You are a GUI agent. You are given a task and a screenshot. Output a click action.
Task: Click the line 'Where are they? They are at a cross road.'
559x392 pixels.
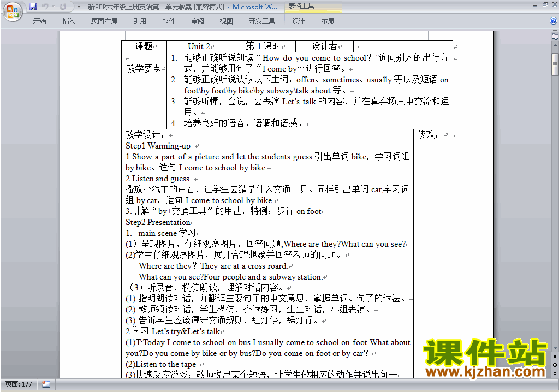point(213,266)
